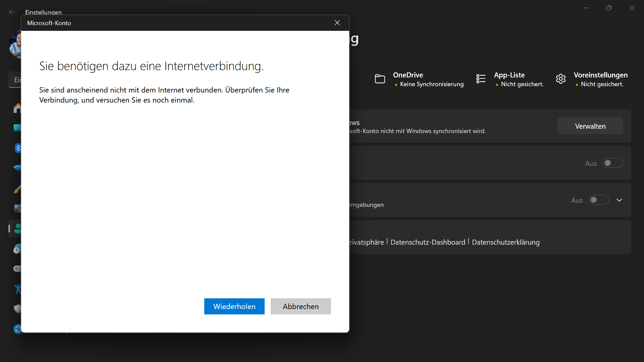The width and height of the screenshot is (644, 362).
Task: Select the Gaming controller icon in the sidebar
Action: [x=17, y=268]
